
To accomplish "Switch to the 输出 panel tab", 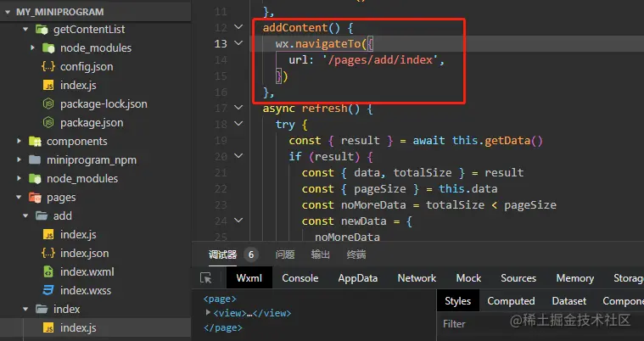I will pos(321,254).
